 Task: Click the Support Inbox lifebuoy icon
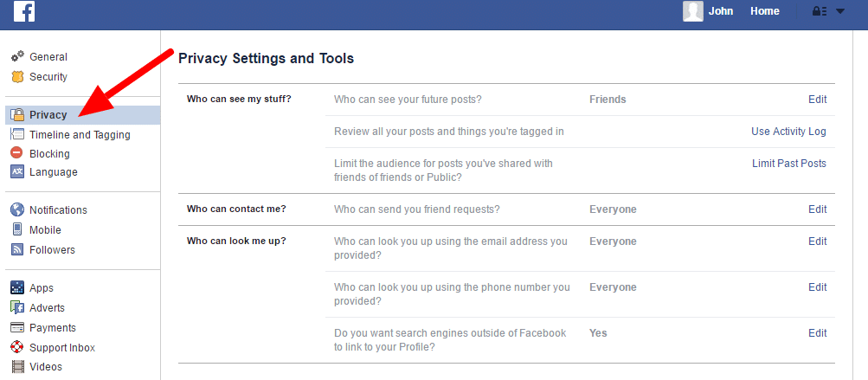coord(17,347)
